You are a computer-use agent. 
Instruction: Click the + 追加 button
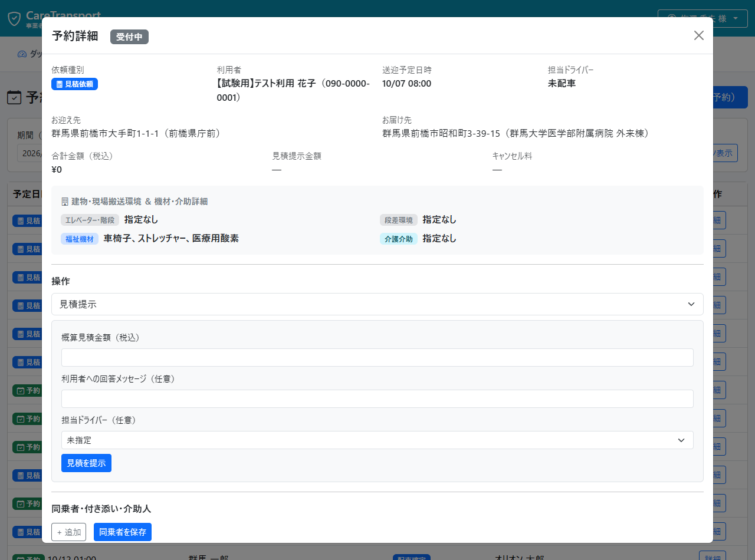click(69, 532)
